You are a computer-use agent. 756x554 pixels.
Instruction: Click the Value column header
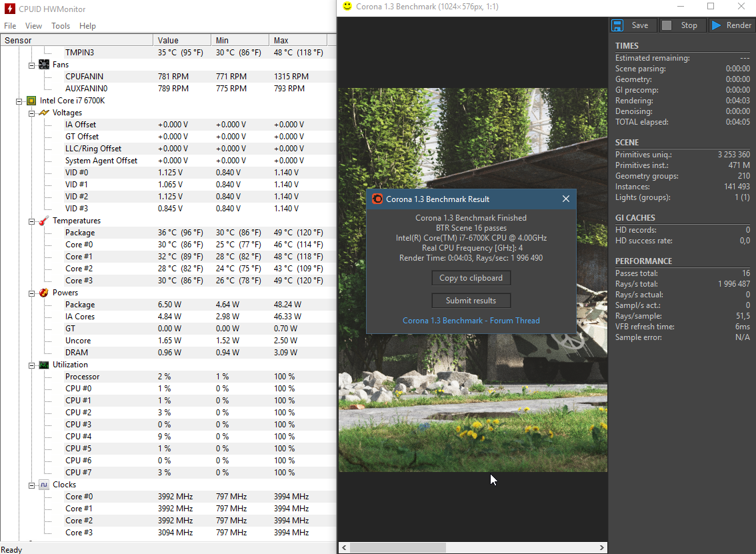[182, 40]
